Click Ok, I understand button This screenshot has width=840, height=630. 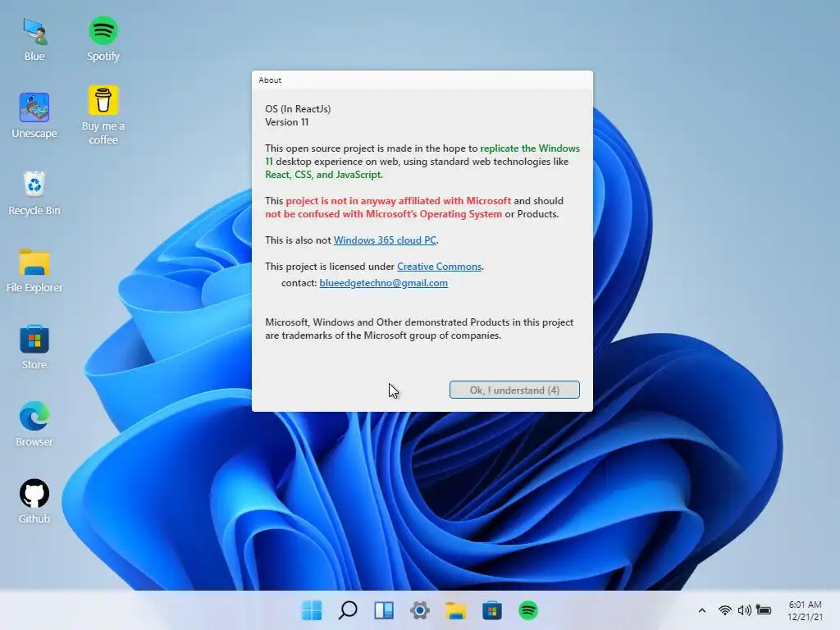[x=514, y=390]
